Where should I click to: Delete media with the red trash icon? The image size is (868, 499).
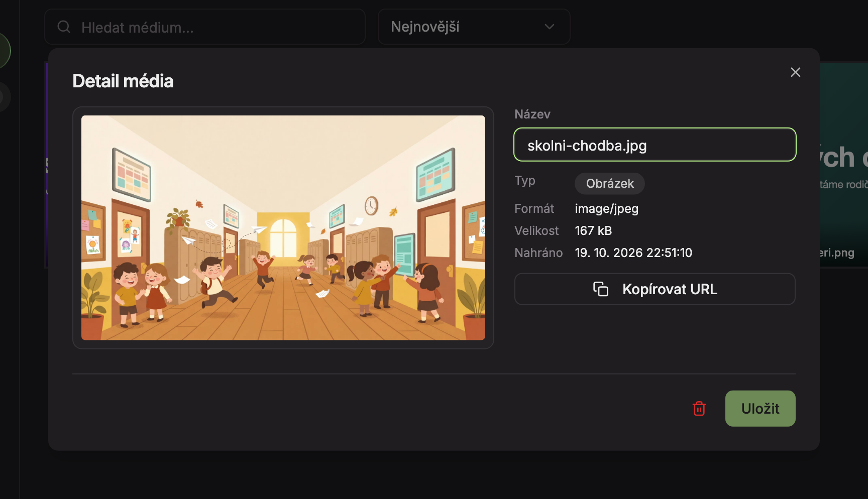click(699, 409)
